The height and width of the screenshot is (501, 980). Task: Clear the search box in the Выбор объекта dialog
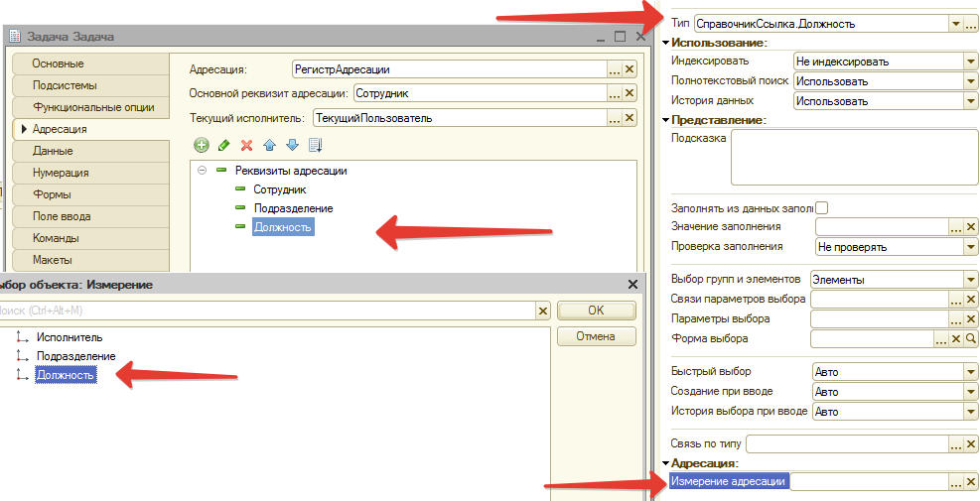(543, 311)
